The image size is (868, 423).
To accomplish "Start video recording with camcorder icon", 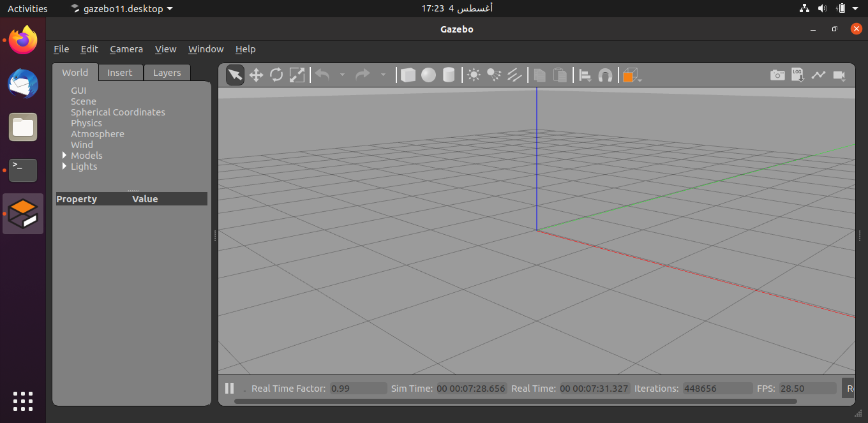I will 839,75.
